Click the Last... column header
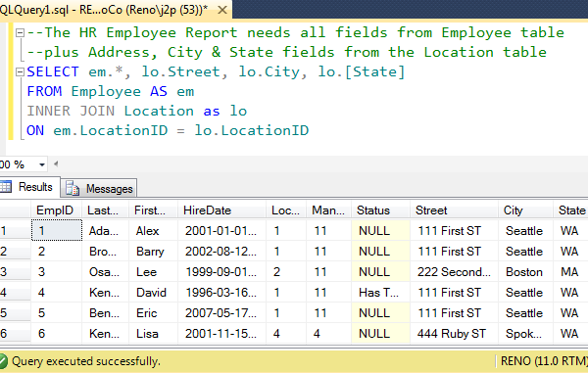588x373 pixels. (x=106, y=210)
